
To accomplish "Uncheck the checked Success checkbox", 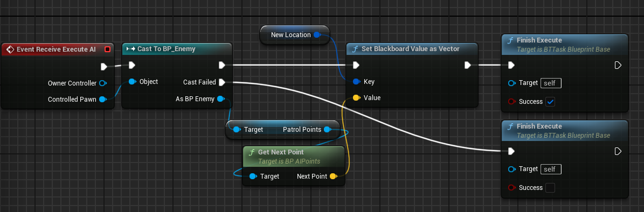I will click(x=550, y=102).
